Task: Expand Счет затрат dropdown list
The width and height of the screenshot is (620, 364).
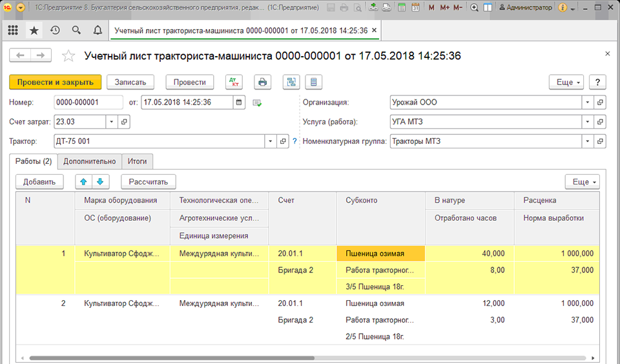Action: pyautogui.click(x=112, y=122)
